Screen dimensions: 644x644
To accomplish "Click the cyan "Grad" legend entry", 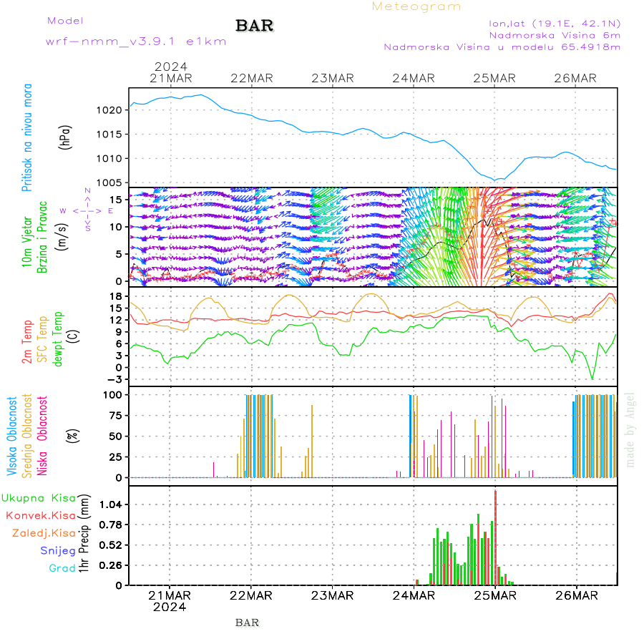I will [x=62, y=568].
